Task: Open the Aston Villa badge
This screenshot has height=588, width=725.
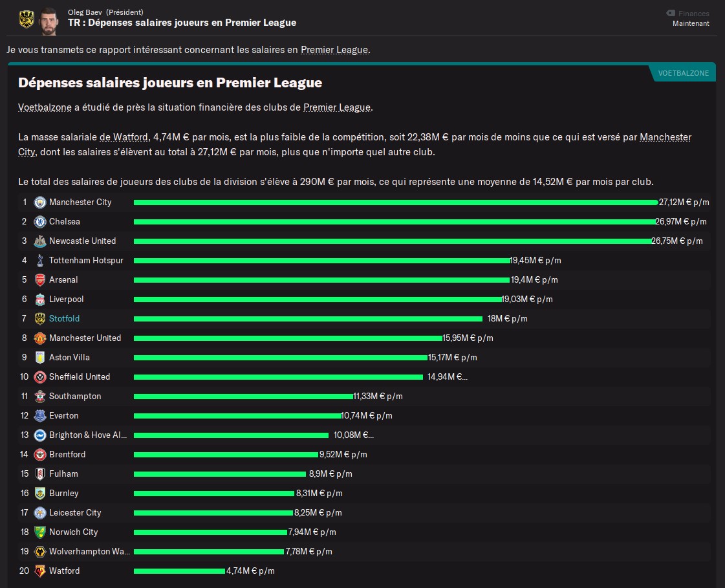Action: pos(40,358)
